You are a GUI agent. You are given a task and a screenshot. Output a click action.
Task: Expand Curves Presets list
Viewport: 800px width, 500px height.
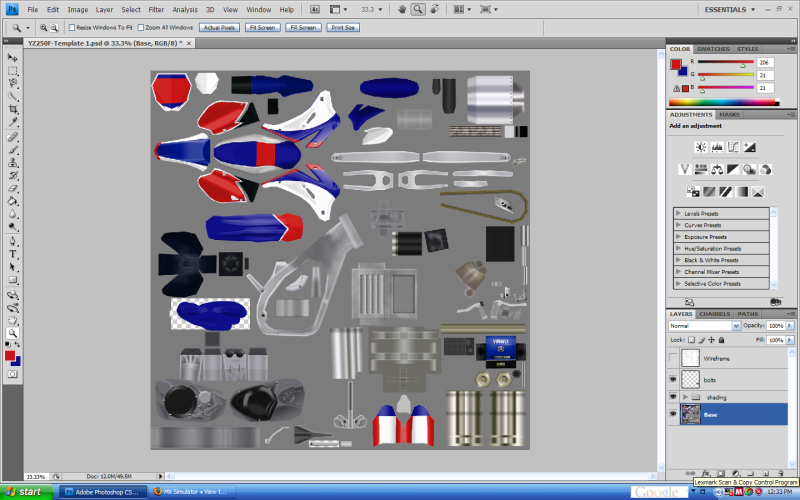pyautogui.click(x=678, y=225)
